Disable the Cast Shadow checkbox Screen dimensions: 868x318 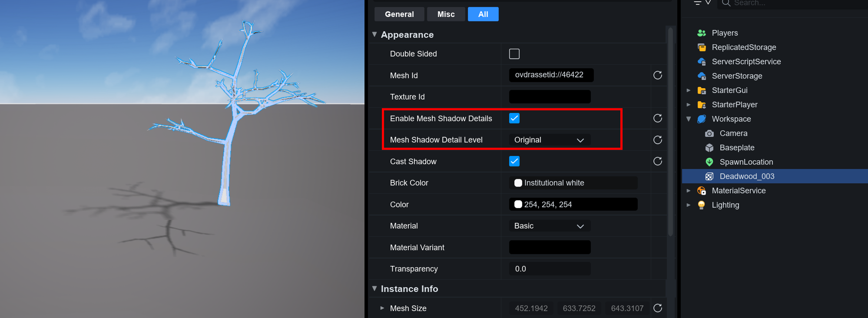(x=514, y=161)
